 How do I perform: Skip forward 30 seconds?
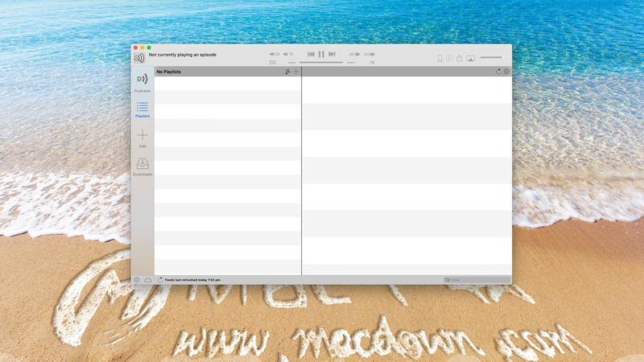click(355, 54)
